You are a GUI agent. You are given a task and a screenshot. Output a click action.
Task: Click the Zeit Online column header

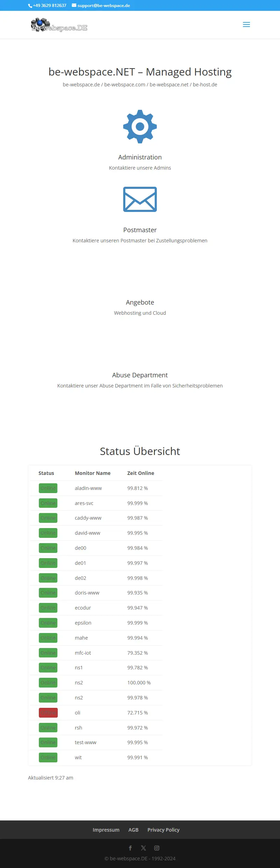point(141,473)
